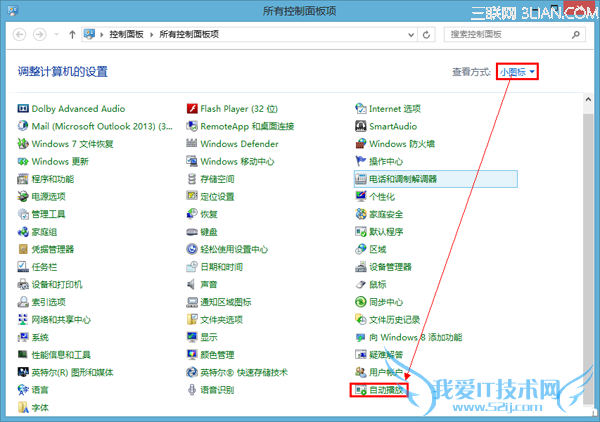The height and width of the screenshot is (422, 600).
Task: Open 管理工具 icon
Action: coord(23,214)
